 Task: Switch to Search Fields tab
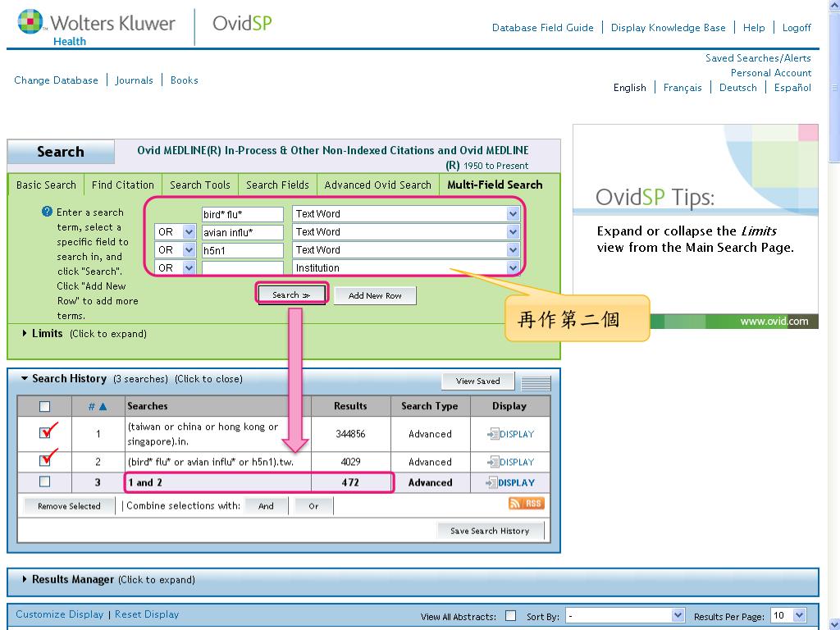277,185
